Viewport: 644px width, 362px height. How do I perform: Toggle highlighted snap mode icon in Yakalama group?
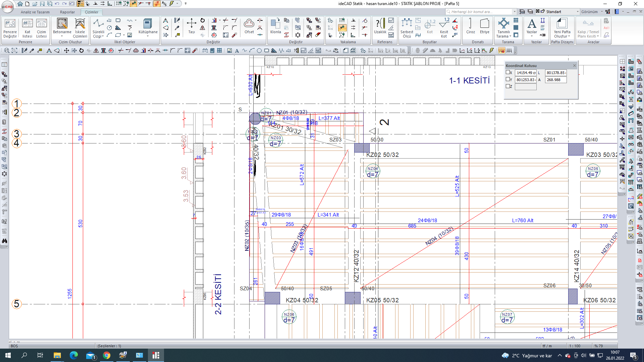coord(342,27)
